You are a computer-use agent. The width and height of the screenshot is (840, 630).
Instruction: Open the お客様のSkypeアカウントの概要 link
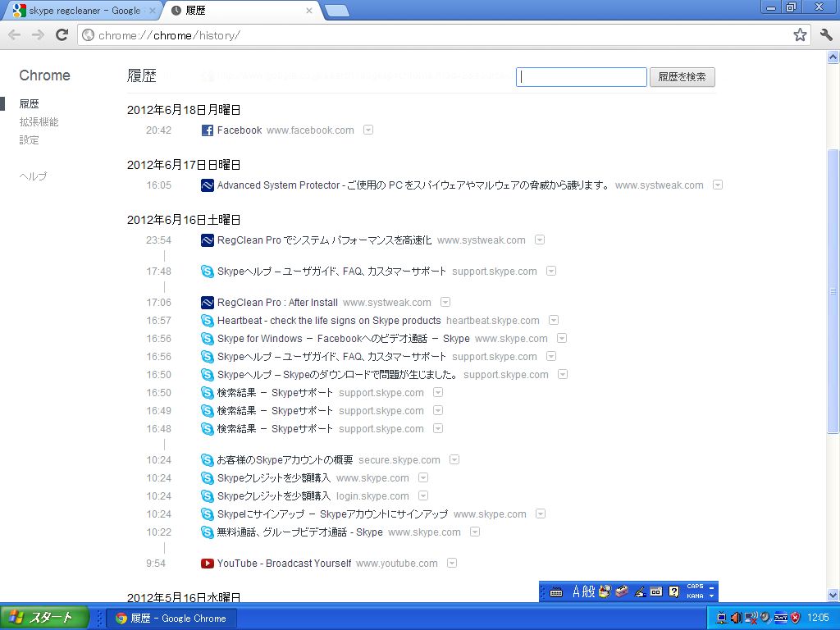point(285,459)
